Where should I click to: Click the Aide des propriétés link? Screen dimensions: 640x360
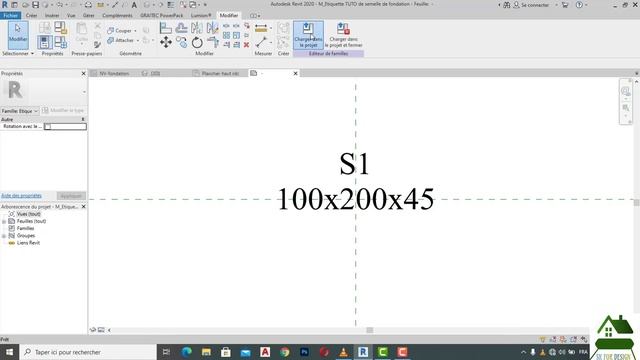pos(21,196)
